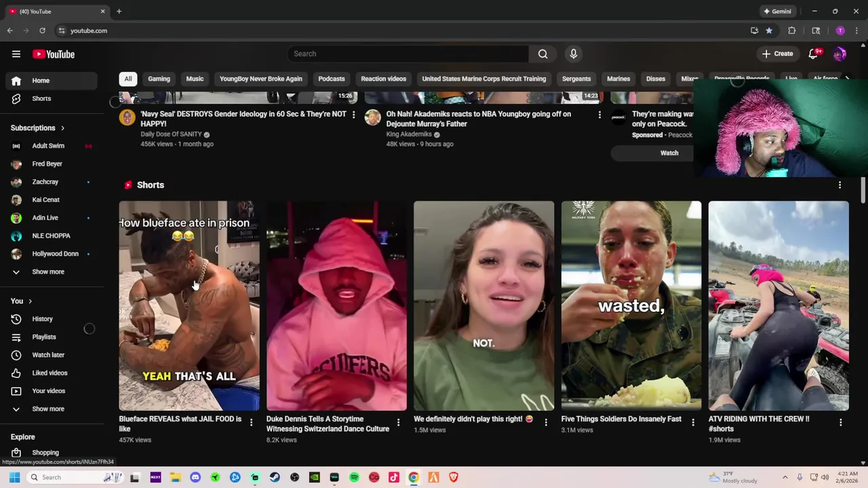Image resolution: width=868 pixels, height=488 pixels.
Task: Open the YouTube hamburger guide menu
Action: tap(16, 54)
